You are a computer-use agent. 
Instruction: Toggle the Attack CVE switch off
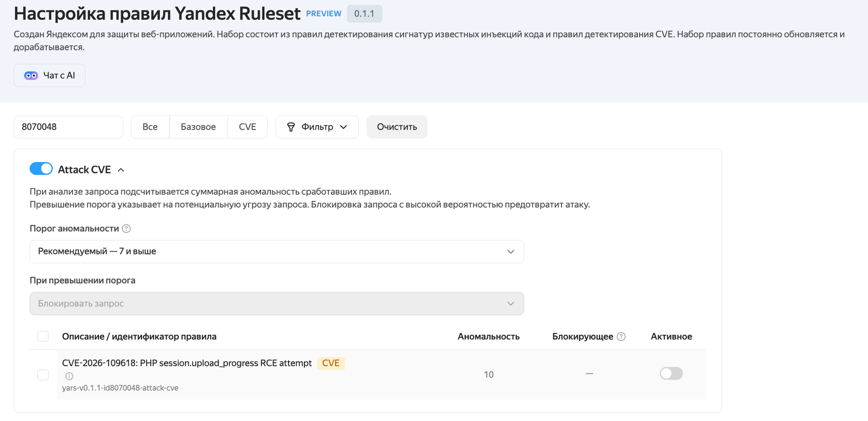click(41, 169)
